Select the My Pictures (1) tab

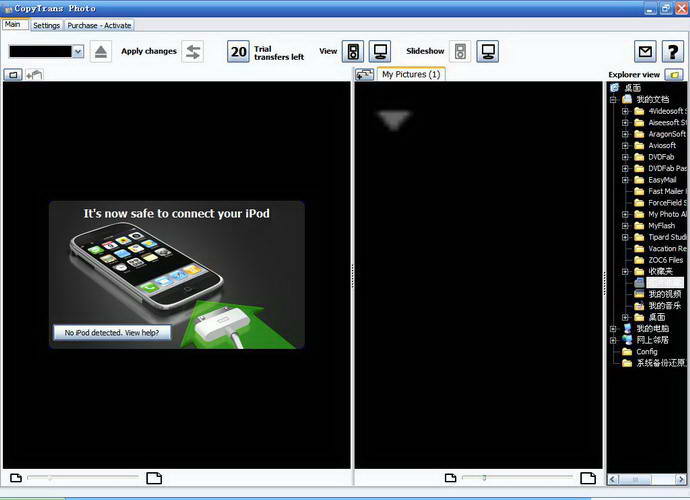pyautogui.click(x=411, y=74)
